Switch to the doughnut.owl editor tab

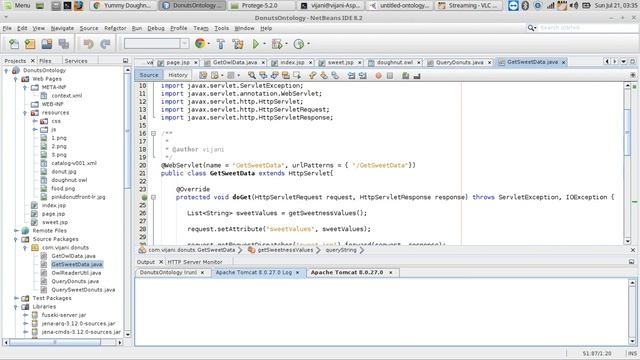click(395, 62)
